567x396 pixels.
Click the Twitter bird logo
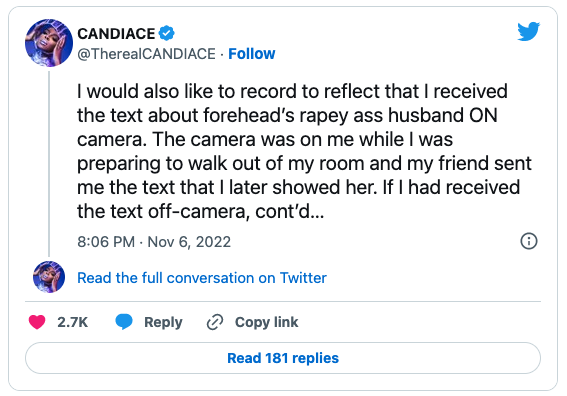coord(528,31)
